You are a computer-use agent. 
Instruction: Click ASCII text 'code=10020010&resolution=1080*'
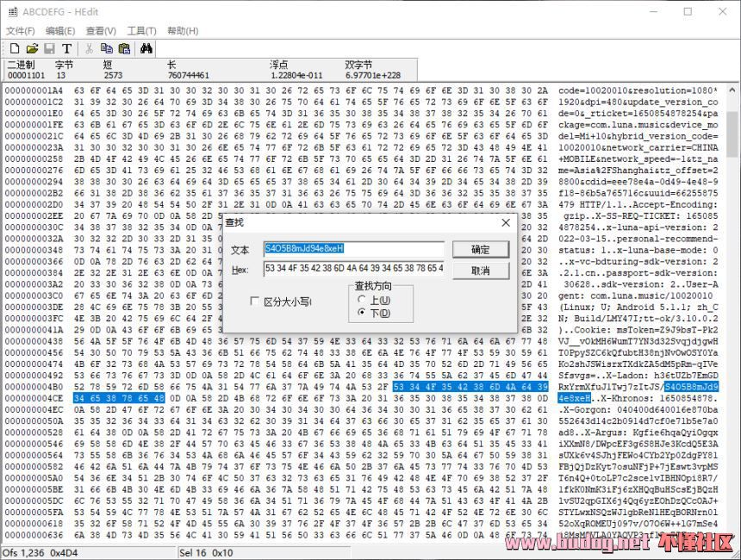click(638, 90)
